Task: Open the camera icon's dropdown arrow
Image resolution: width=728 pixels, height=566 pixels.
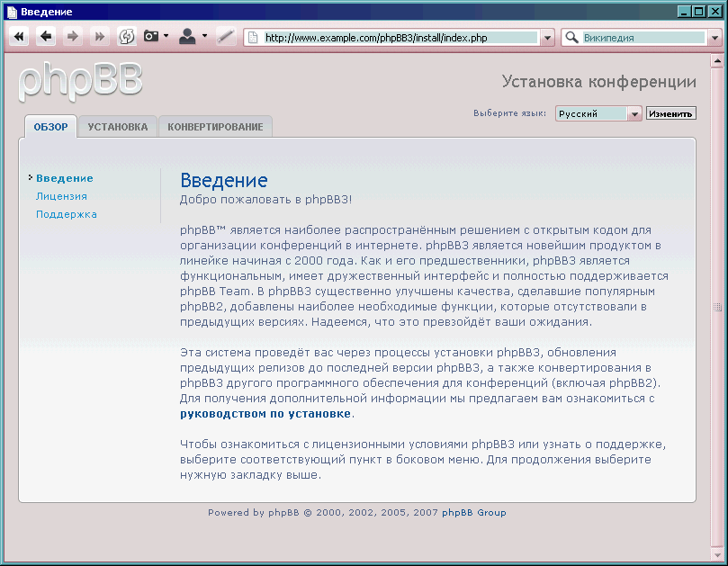Action: 166,36
